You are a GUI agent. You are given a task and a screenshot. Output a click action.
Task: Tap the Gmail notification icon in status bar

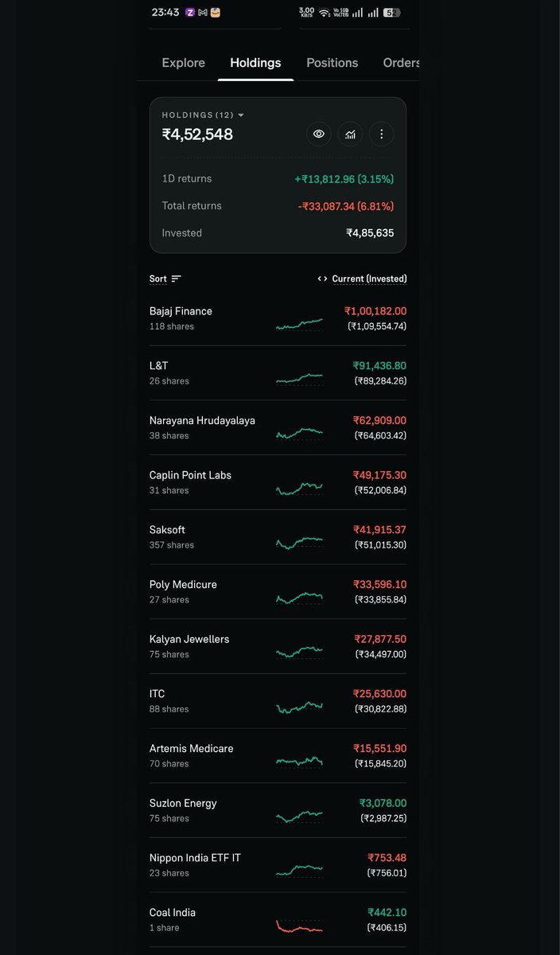tap(202, 13)
